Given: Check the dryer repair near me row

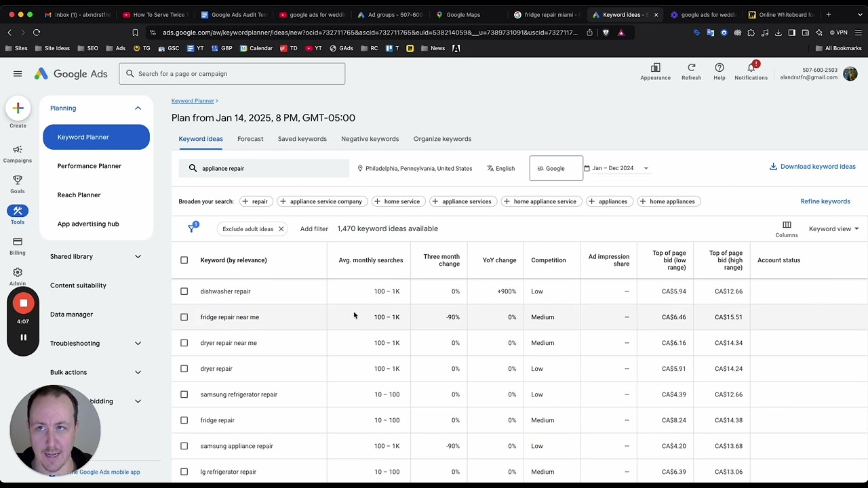Looking at the screenshot, I should [x=184, y=343].
